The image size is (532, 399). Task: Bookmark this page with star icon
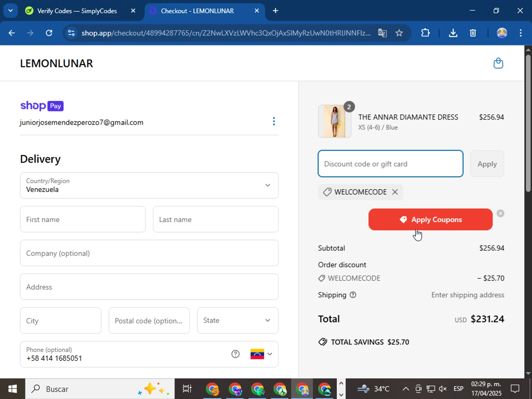tap(399, 33)
